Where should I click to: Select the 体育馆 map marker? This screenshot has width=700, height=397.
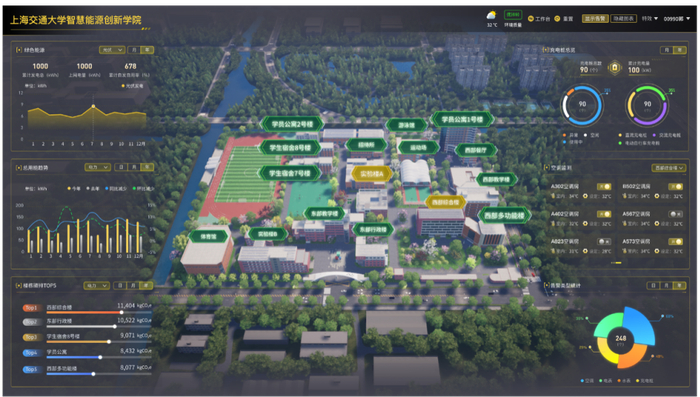[x=209, y=236]
